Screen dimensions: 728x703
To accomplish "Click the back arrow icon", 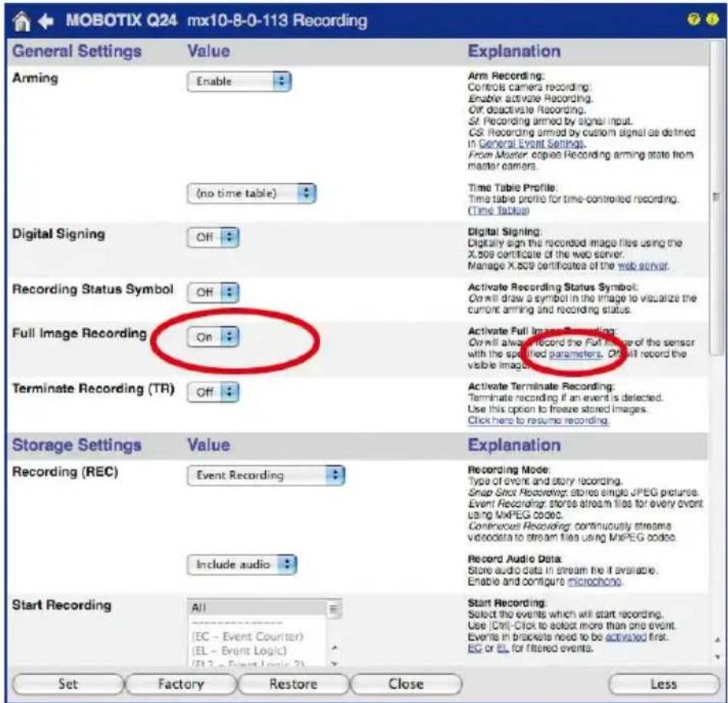I will pyautogui.click(x=46, y=21).
